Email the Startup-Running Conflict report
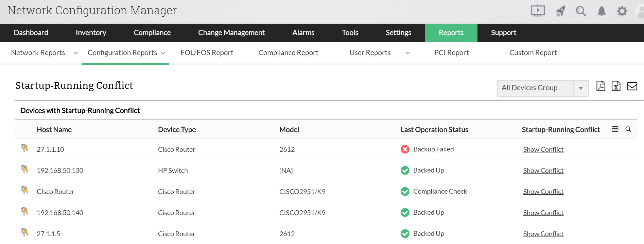644x244 pixels. coord(632,86)
